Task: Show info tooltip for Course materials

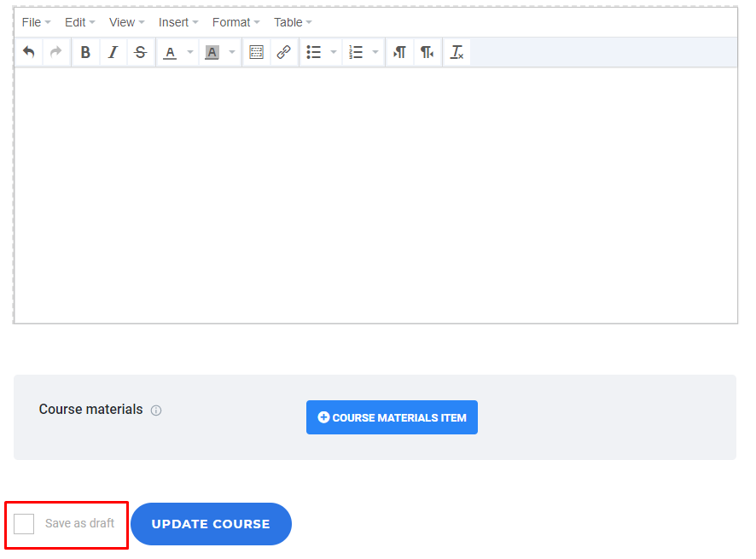Action: click(156, 411)
